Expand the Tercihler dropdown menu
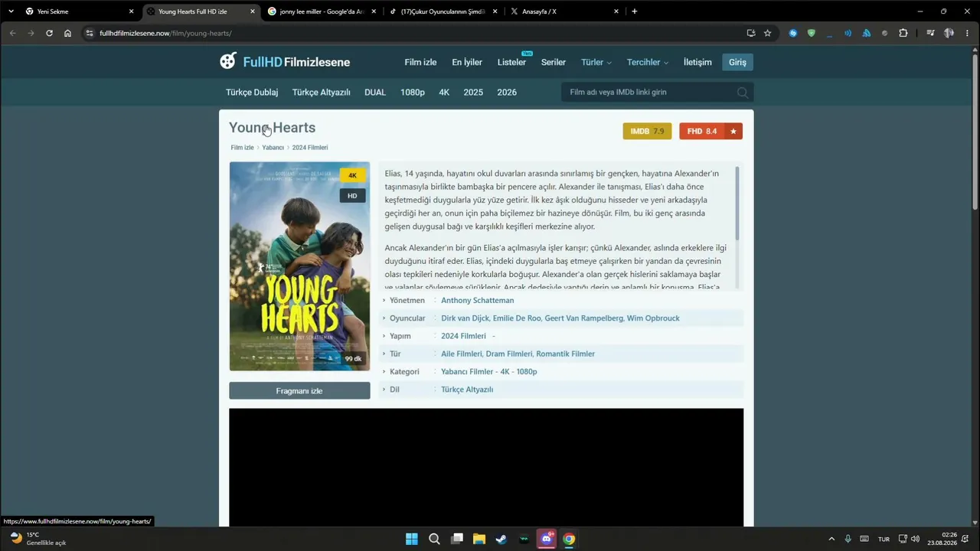 coord(648,62)
